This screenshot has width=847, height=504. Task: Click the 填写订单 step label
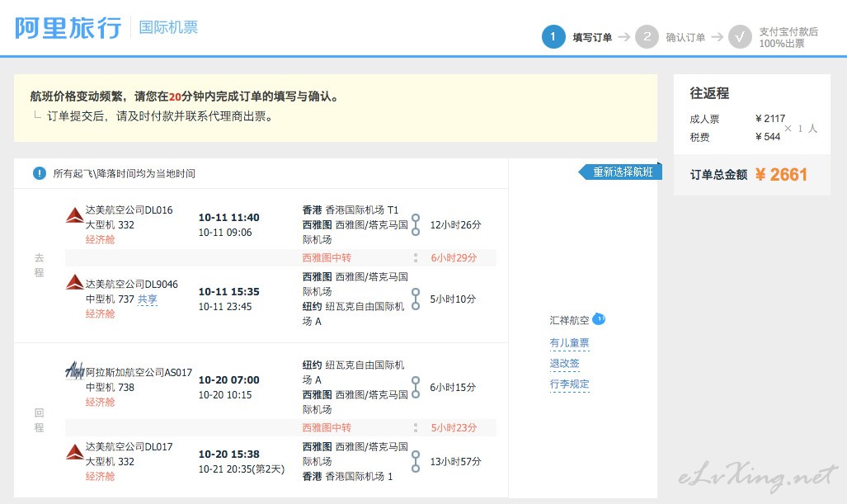(592, 37)
